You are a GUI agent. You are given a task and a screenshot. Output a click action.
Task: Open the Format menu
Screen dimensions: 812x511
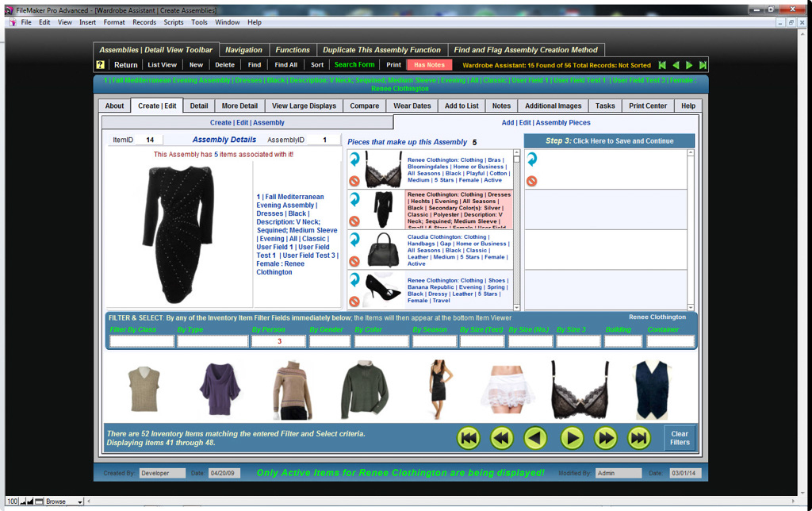114,22
